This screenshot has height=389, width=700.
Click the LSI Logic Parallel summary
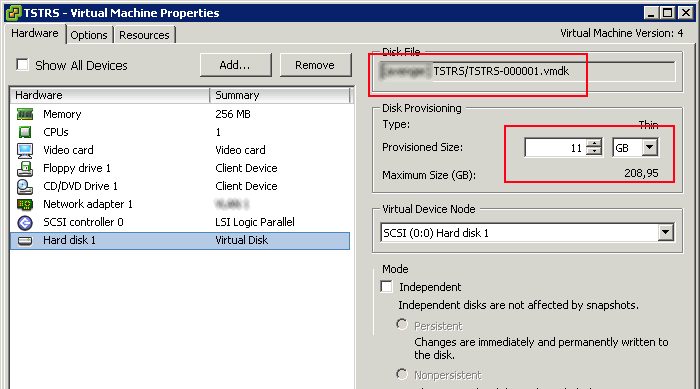point(255,222)
